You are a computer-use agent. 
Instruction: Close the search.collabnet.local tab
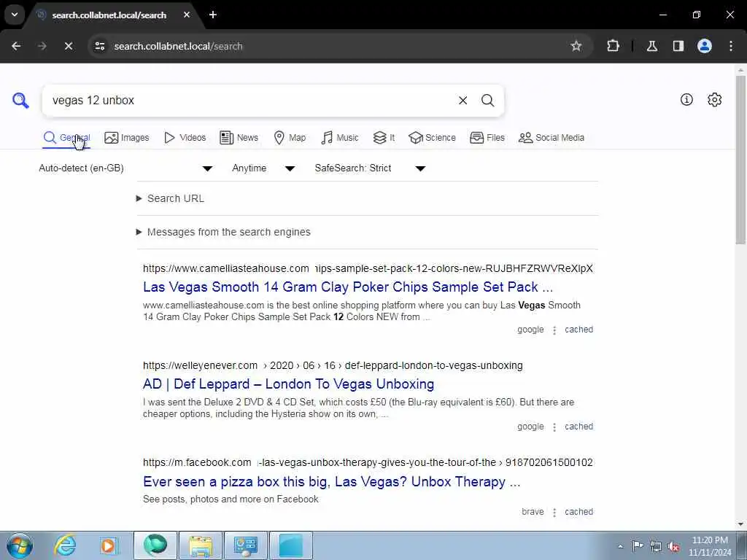(x=187, y=15)
